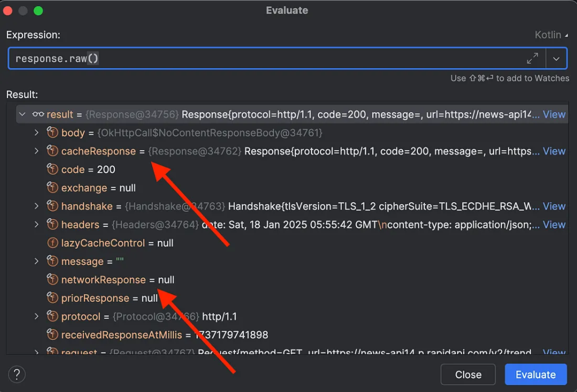Click the field icon beside lazyCacheControl
Viewport: 577px width, 392px height.
pyautogui.click(x=52, y=243)
